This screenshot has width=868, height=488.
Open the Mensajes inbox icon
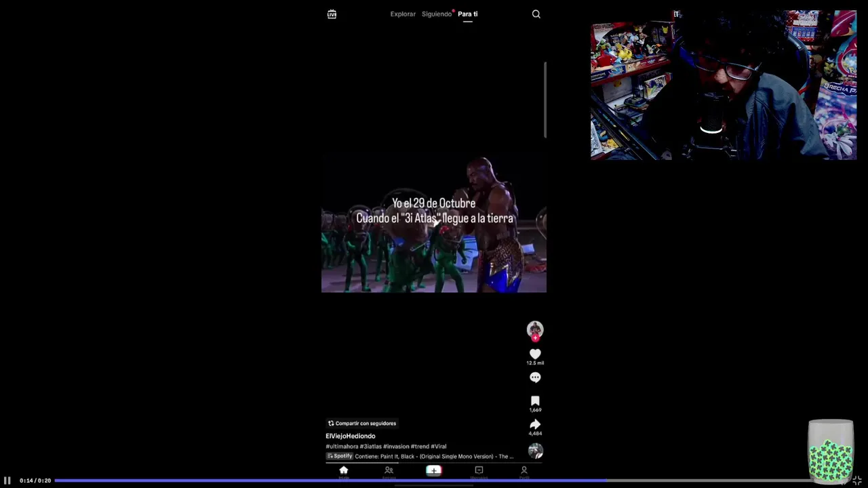tap(479, 472)
